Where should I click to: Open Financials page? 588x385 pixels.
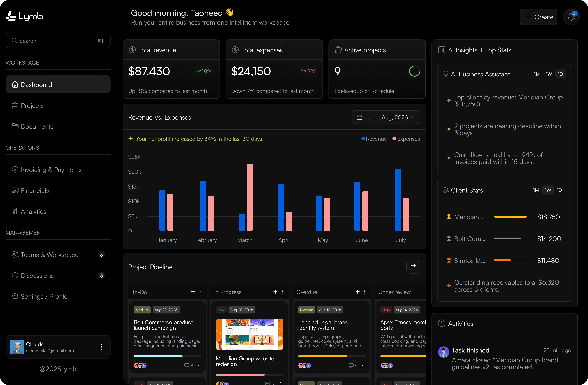click(58, 191)
